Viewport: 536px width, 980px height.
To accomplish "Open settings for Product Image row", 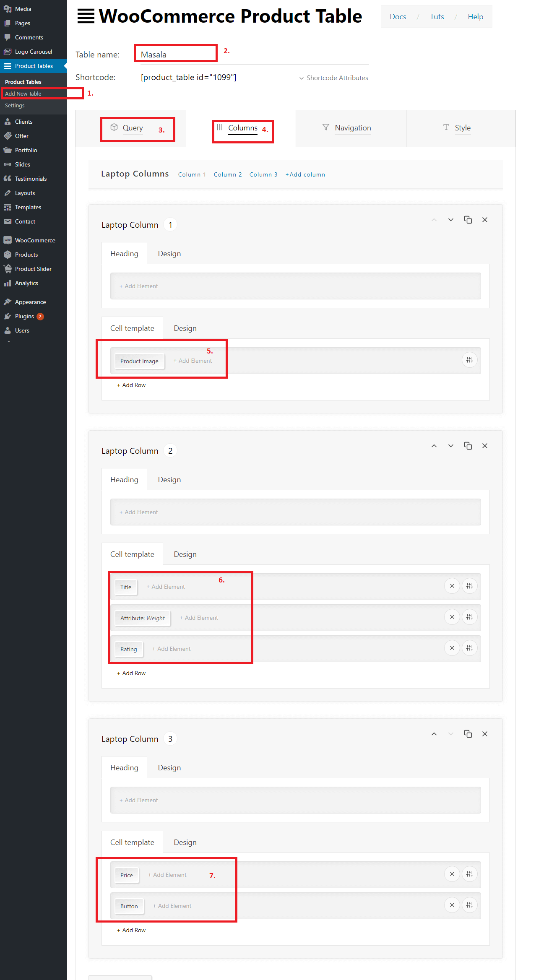I will coord(470,360).
